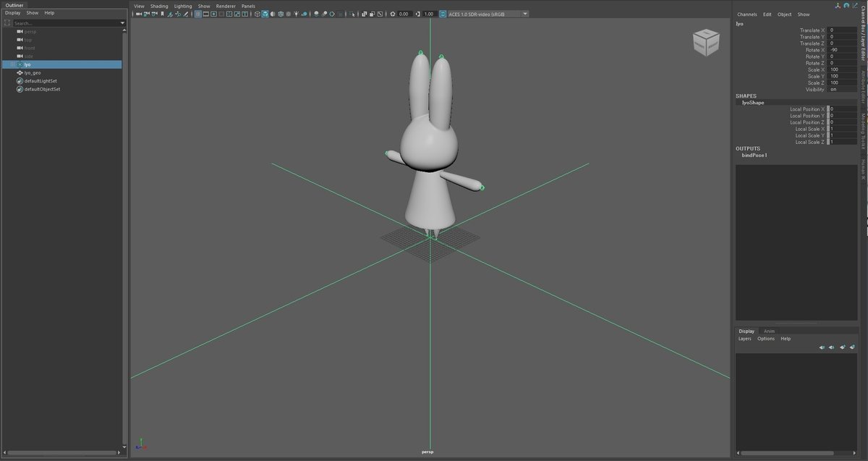Open the viewport Lighting menu
Viewport: 868px width, 461px height.
coord(183,6)
